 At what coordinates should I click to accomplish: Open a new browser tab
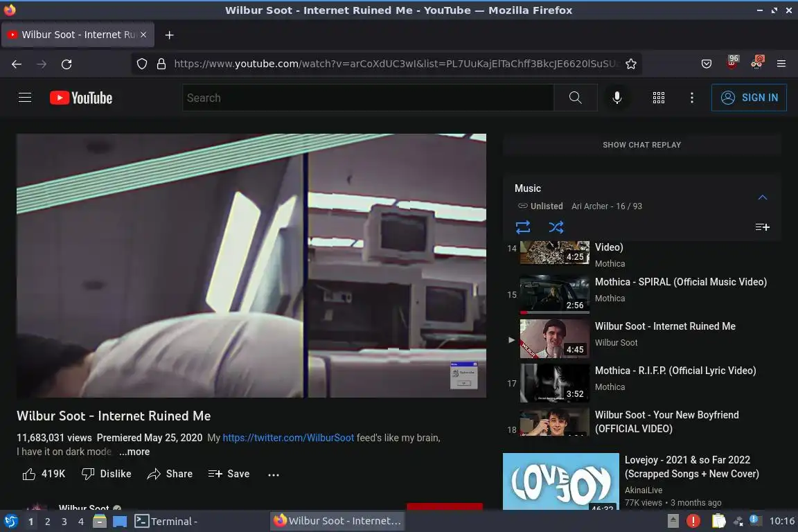(x=170, y=35)
